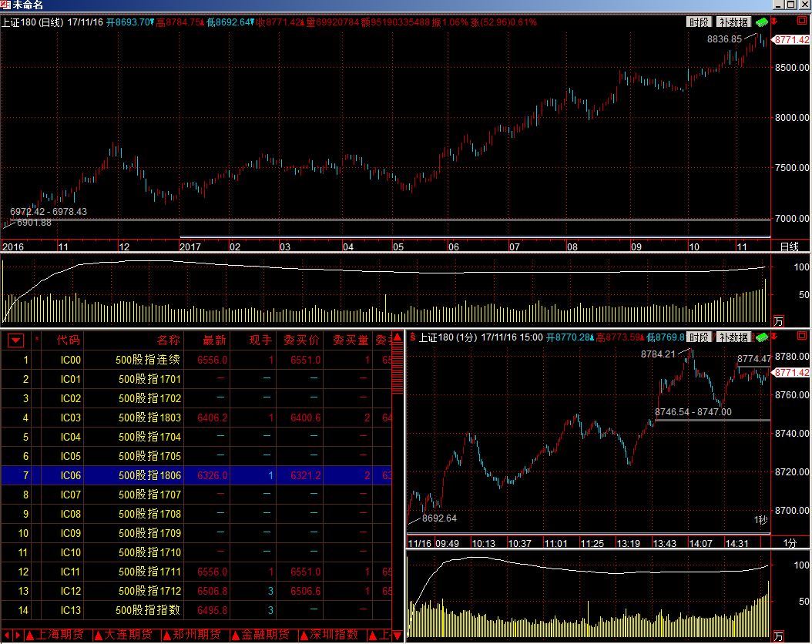The height and width of the screenshot is (644, 812).
Task: Open the quote list dropdown triangle
Action: click(15, 340)
